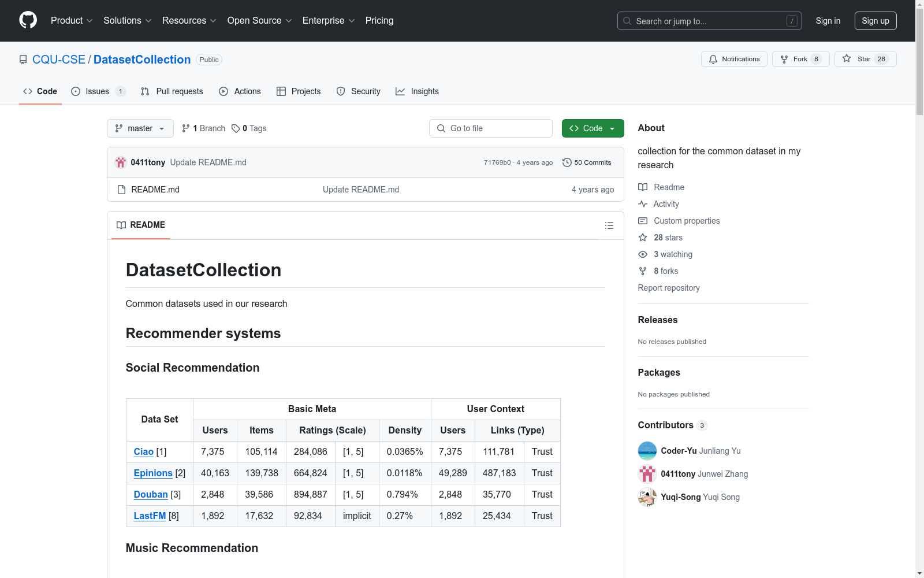Open the Packages heading link
Image resolution: width=924 pixels, height=578 pixels.
click(659, 372)
